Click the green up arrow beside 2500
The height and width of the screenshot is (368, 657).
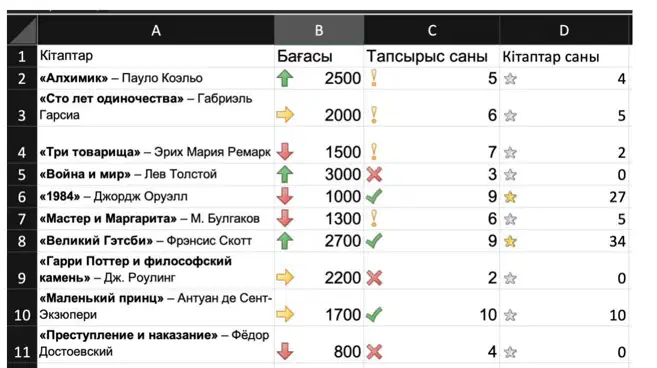[285, 78]
